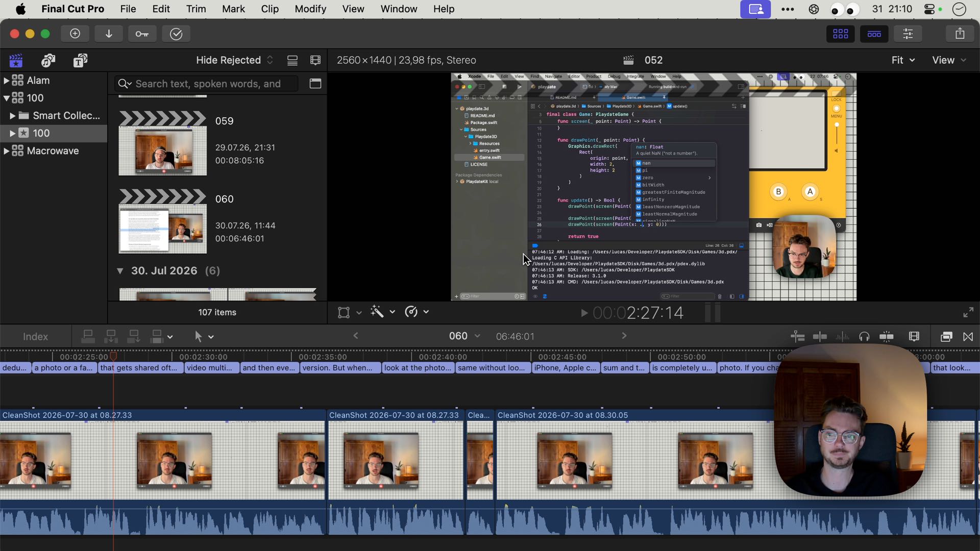Toggle audio skimming waveform button
Image resolution: width=980 pixels, height=551 pixels.
point(842,337)
